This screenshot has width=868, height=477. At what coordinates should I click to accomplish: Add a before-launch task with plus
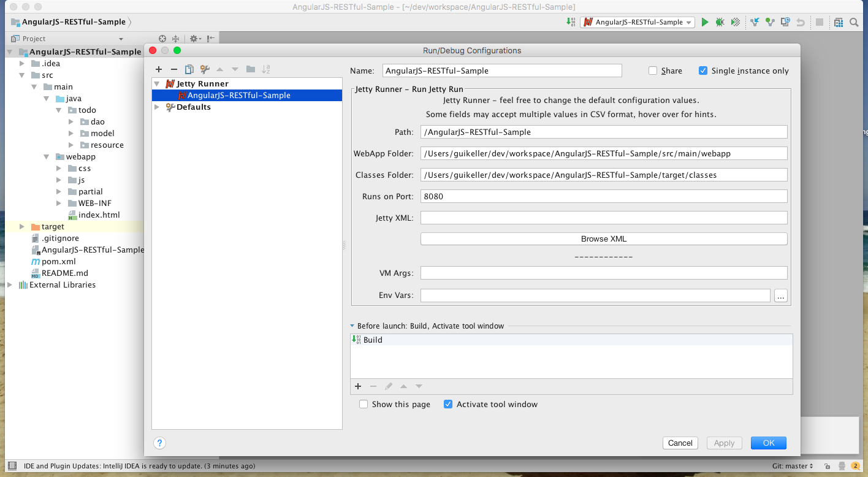point(358,386)
